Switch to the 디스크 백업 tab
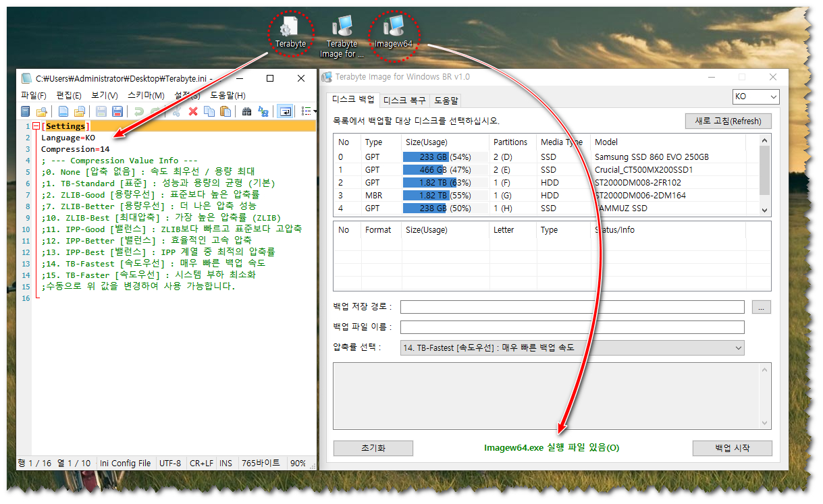Image resolution: width=823 pixels, height=504 pixels. 353,99
